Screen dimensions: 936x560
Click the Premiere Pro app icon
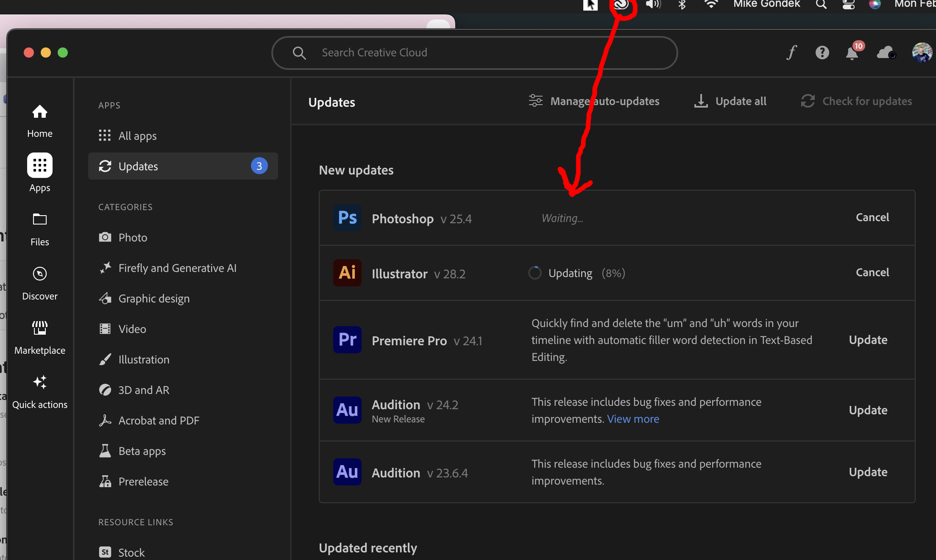pyautogui.click(x=347, y=340)
